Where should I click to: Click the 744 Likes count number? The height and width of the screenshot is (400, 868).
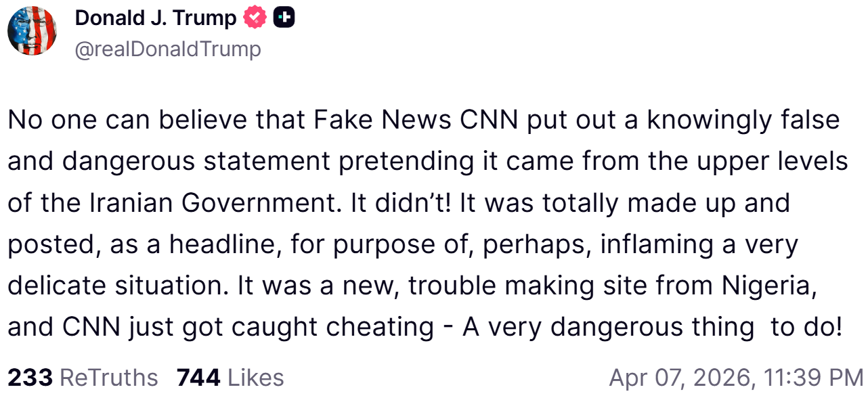pos(198,377)
